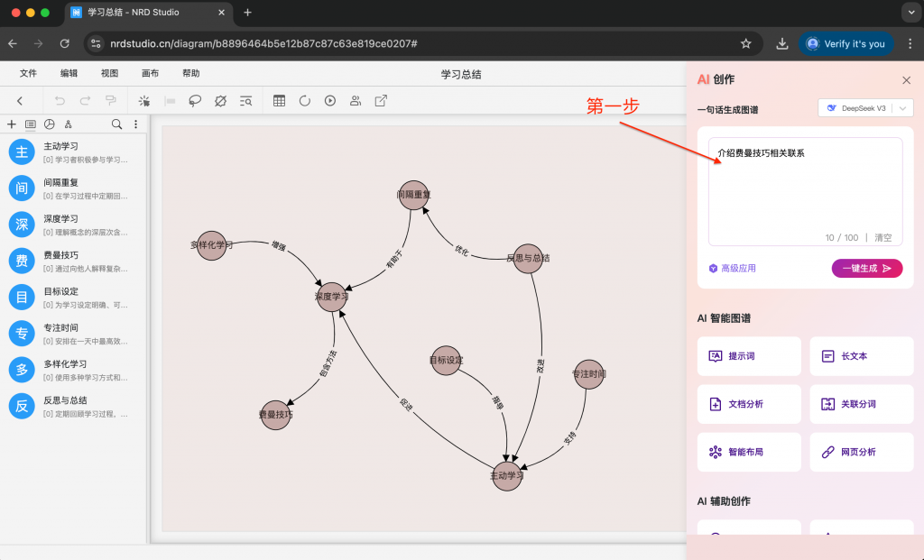This screenshot has height=560, width=924.
Task: Click the export share icon
Action: pos(381,101)
